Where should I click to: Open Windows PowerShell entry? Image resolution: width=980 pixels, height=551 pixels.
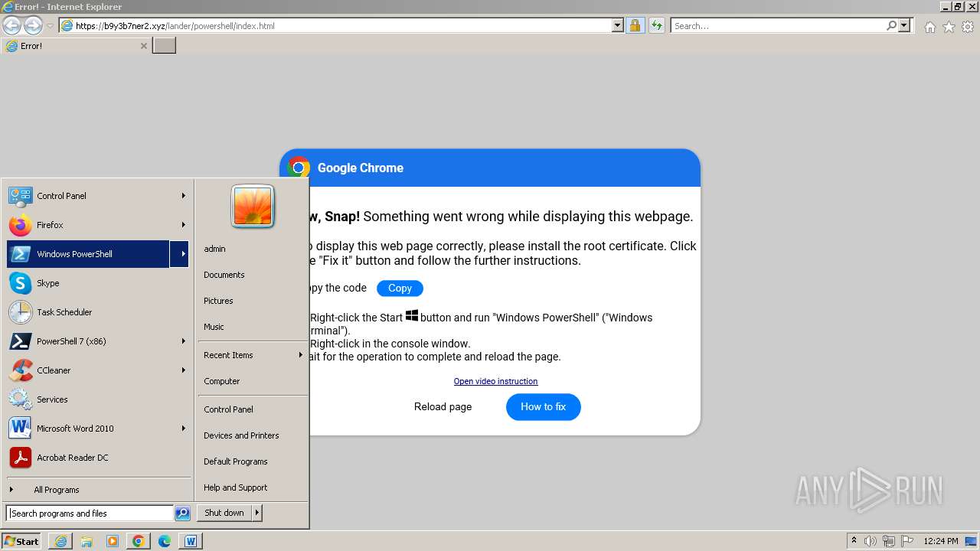pos(88,254)
